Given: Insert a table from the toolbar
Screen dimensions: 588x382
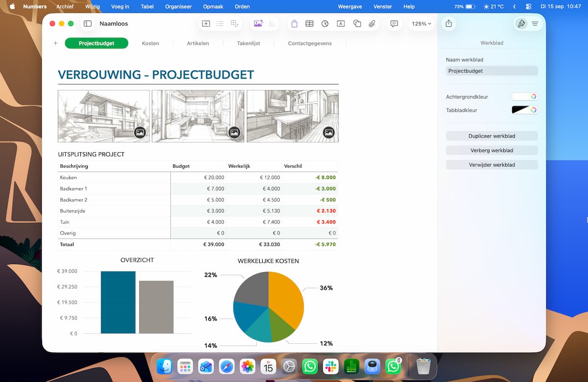Looking at the screenshot, I should (x=309, y=24).
